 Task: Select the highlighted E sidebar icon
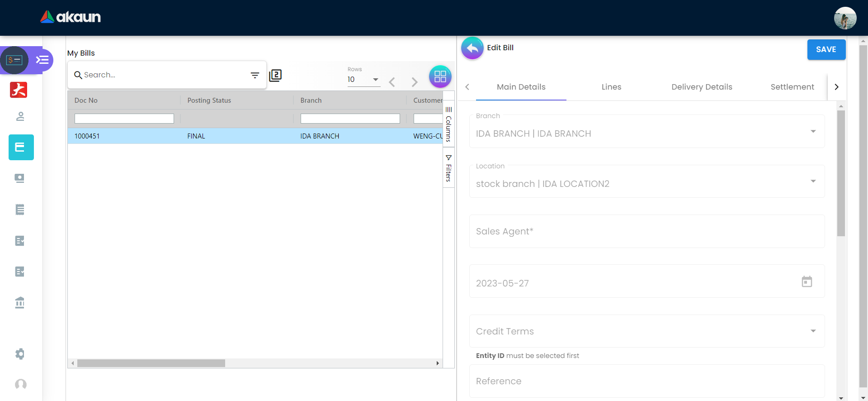(x=21, y=147)
